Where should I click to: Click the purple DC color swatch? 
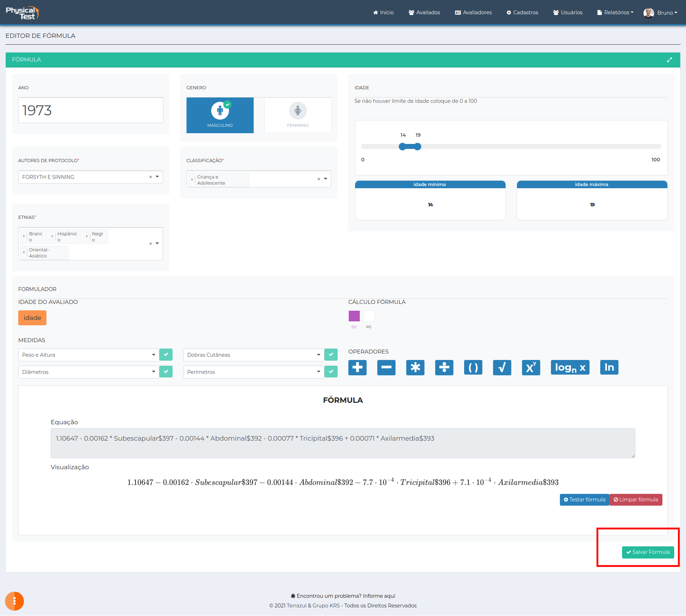pyautogui.click(x=354, y=316)
